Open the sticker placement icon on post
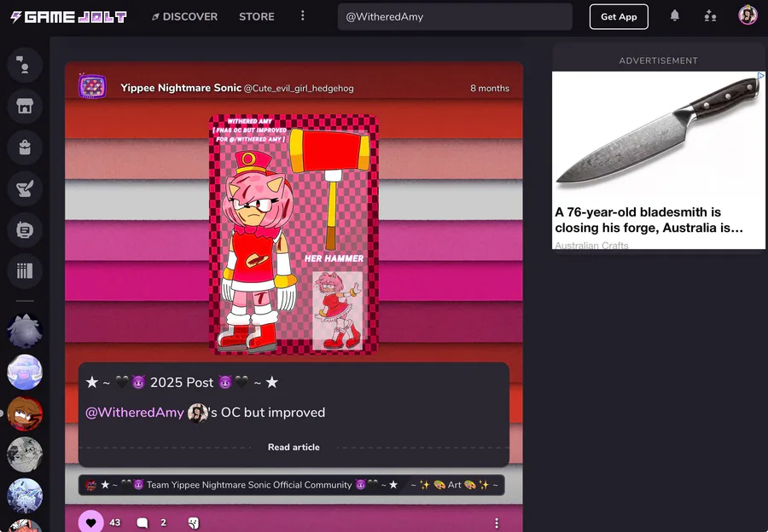768x532 pixels. pyautogui.click(x=194, y=523)
